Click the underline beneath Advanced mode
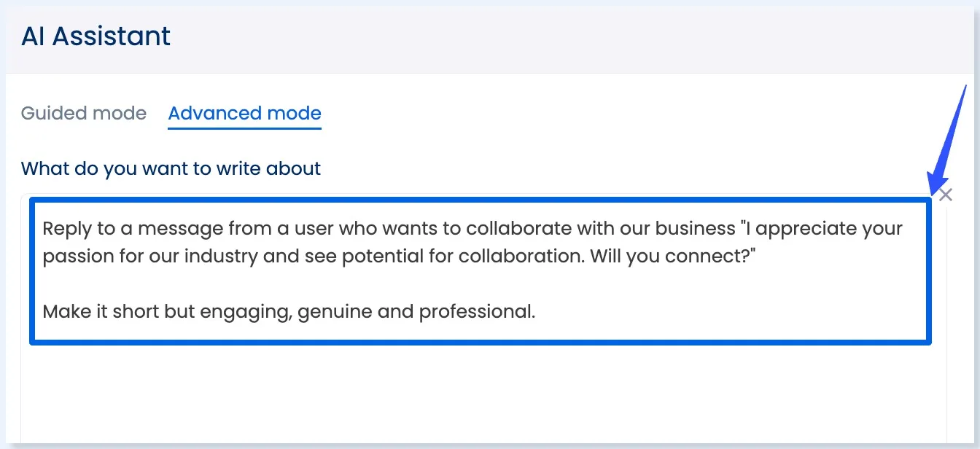The image size is (980, 449). coord(244,127)
